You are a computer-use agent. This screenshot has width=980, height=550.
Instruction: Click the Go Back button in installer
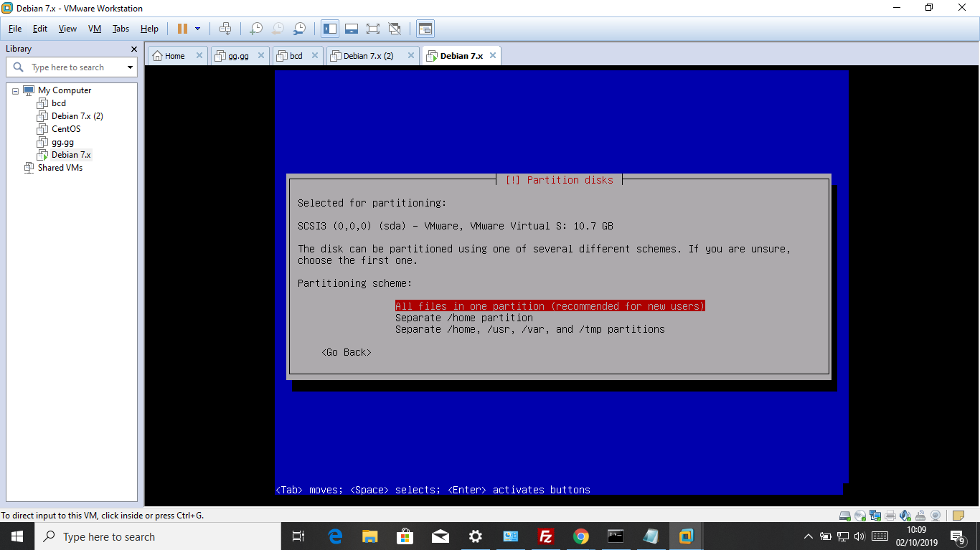click(347, 352)
